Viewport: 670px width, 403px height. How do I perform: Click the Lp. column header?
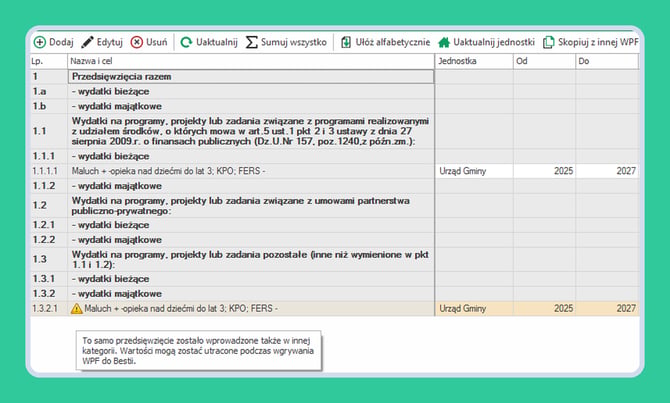(x=49, y=61)
